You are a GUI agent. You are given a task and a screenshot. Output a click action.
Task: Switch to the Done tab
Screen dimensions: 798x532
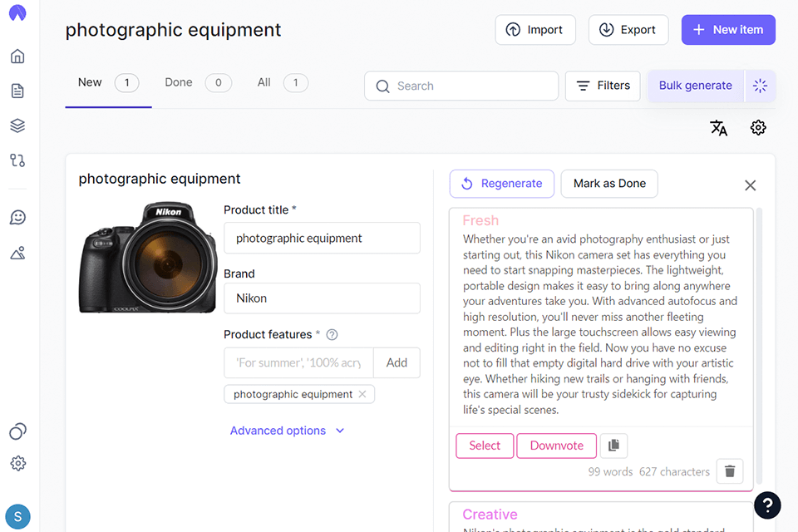(179, 82)
